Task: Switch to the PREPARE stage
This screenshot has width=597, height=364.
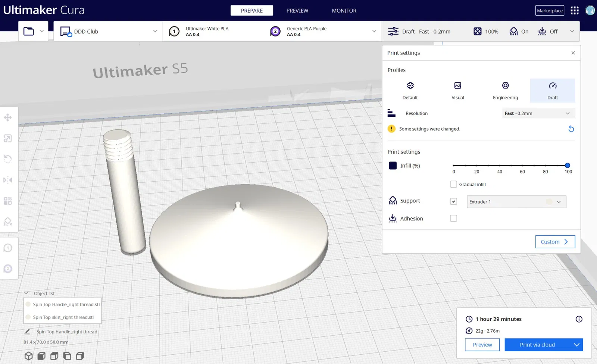Action: click(252, 10)
